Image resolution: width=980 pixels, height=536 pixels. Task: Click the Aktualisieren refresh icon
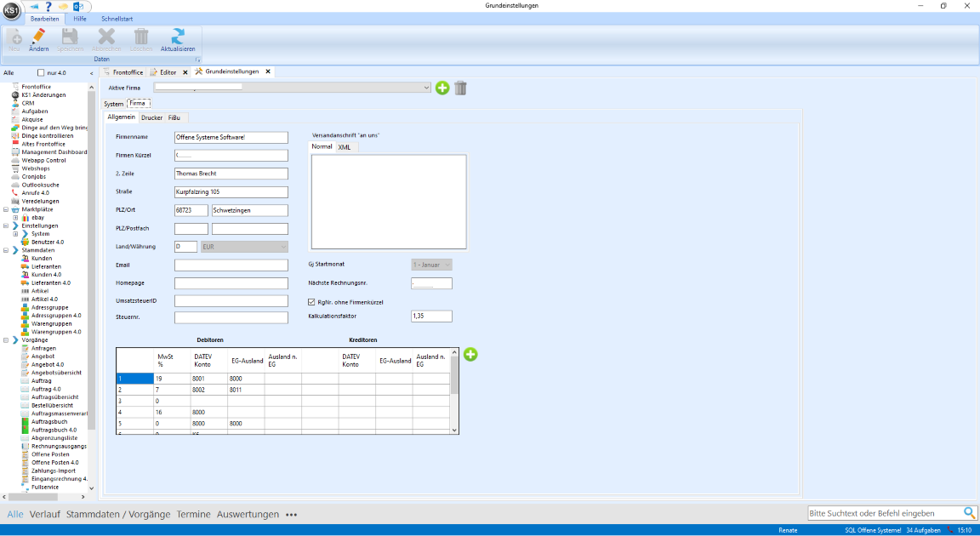tap(178, 37)
